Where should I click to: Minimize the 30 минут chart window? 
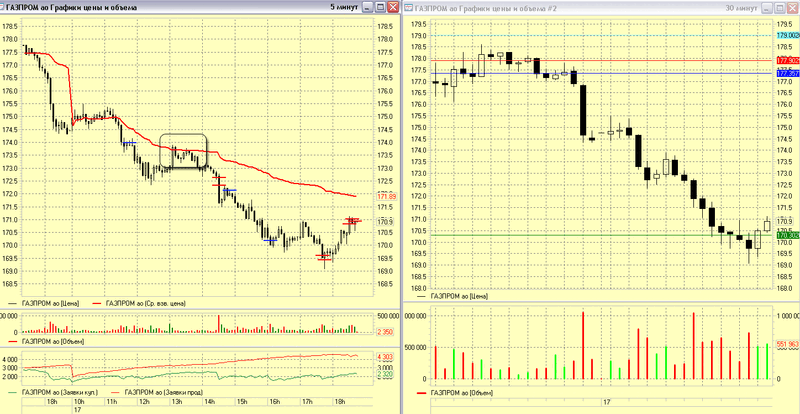(x=768, y=8)
